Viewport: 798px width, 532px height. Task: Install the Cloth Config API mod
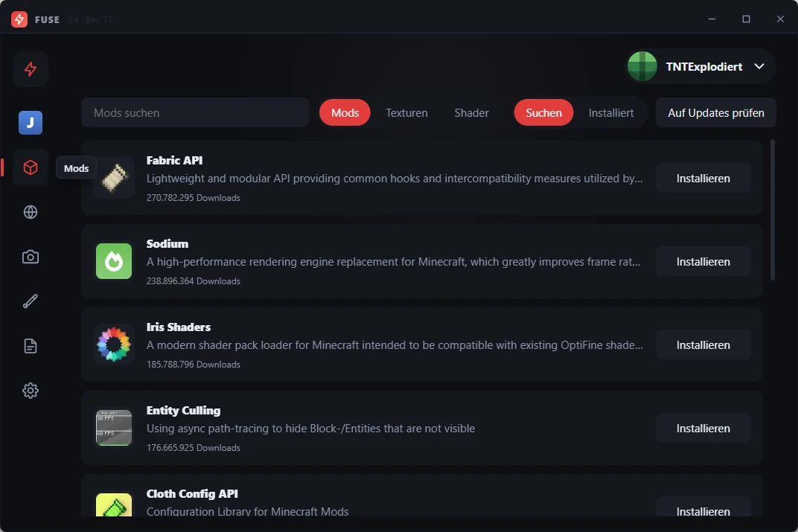click(x=703, y=507)
